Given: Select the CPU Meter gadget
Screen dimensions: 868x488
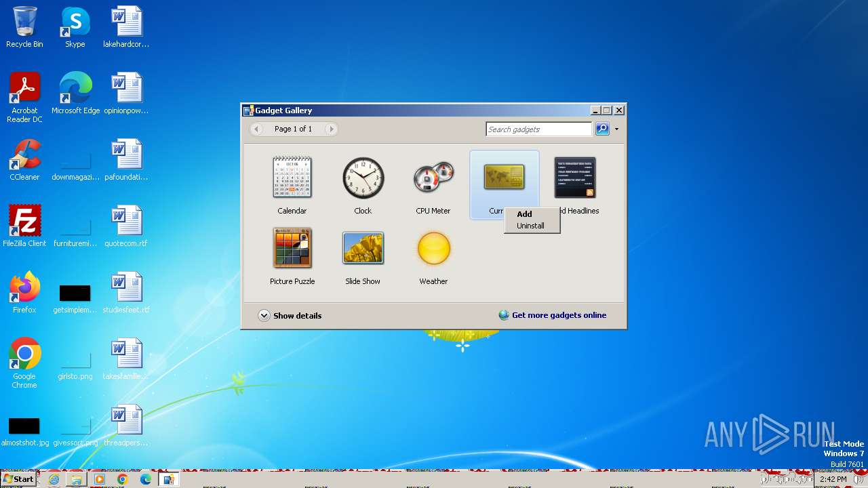Looking at the screenshot, I should pos(433,184).
